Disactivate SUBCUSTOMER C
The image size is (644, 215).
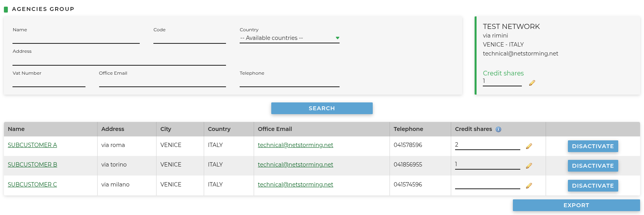pos(593,186)
